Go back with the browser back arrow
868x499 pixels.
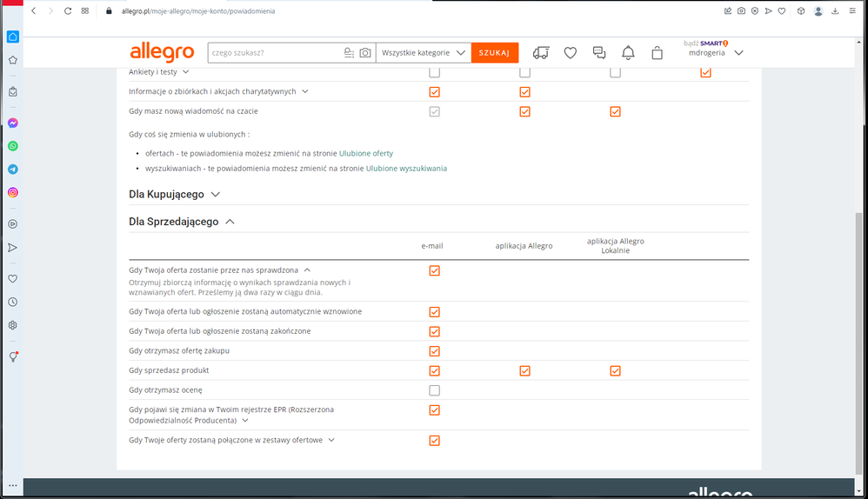coord(34,11)
